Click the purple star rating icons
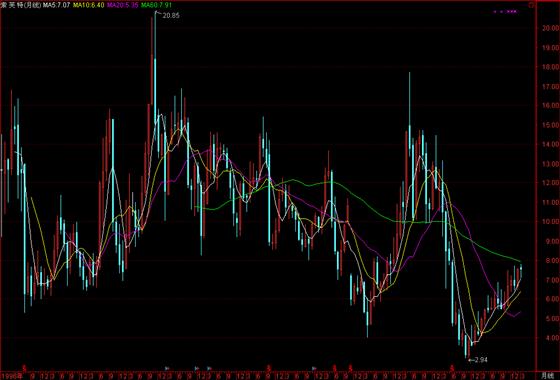This screenshot has width=560, height=380. pyautogui.click(x=505, y=12)
